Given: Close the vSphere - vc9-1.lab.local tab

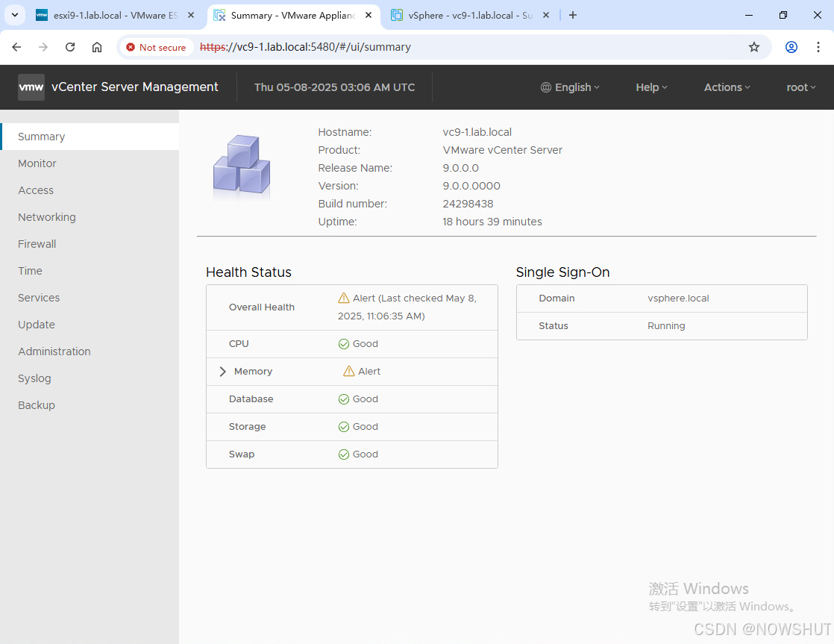Looking at the screenshot, I should [546, 15].
